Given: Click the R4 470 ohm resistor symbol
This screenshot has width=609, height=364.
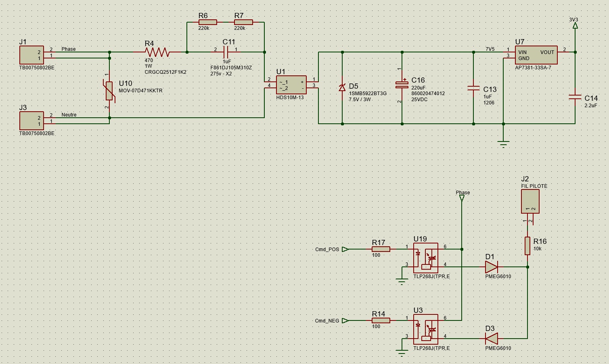Looking at the screenshot, I should coord(157,52).
